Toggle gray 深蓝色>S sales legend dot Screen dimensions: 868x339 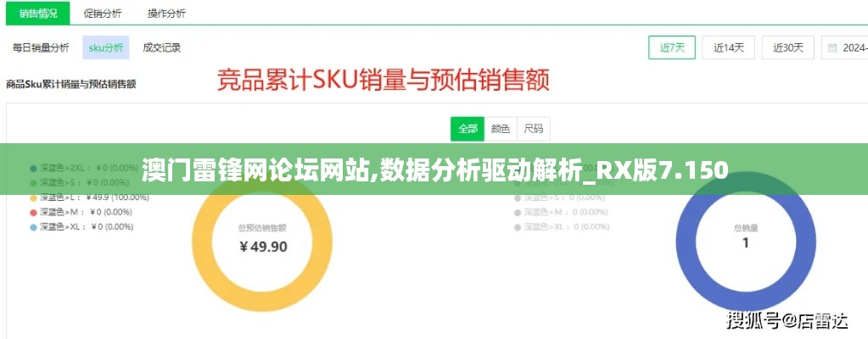pos(518,197)
